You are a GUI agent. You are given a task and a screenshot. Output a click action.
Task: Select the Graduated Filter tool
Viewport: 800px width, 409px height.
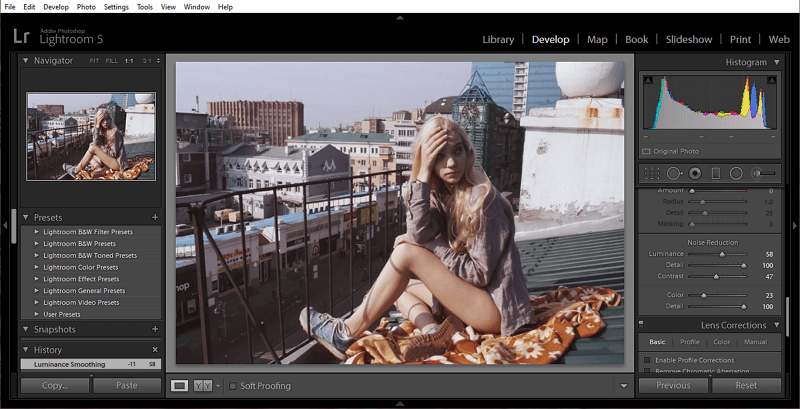click(x=715, y=173)
